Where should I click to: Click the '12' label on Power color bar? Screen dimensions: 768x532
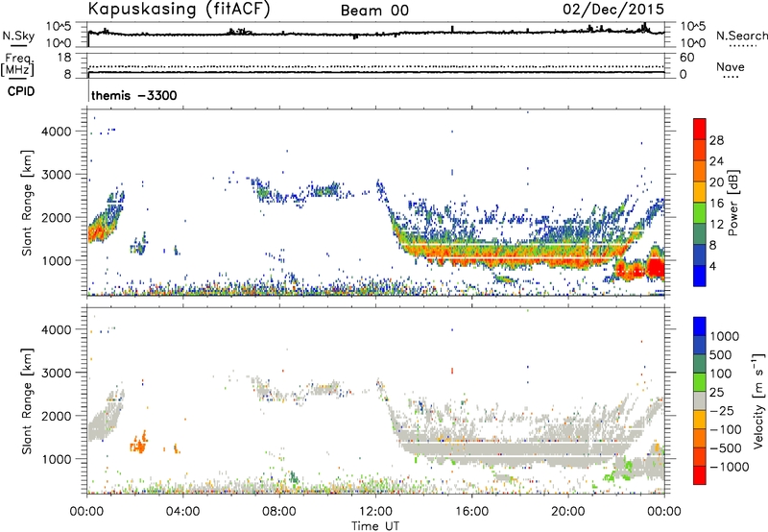(716, 225)
